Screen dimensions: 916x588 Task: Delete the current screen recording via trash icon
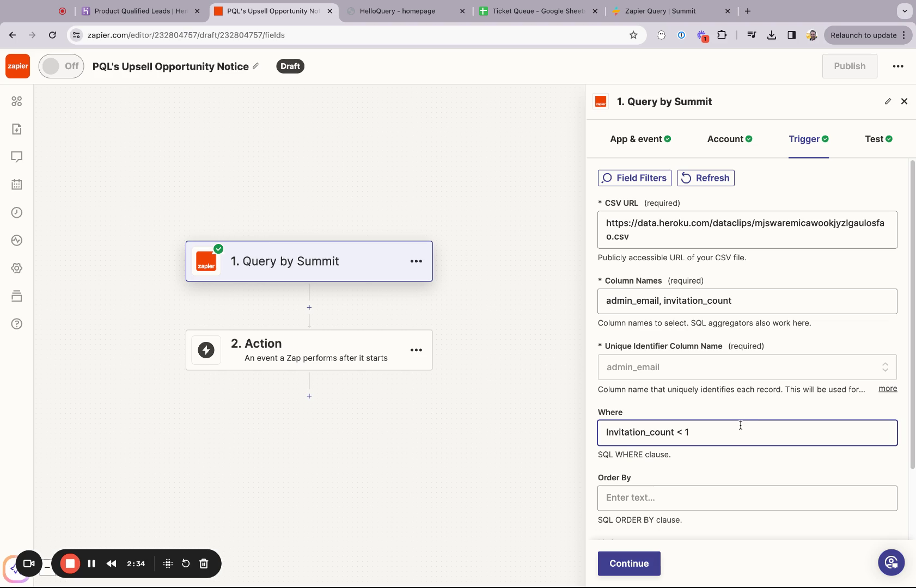point(204,563)
